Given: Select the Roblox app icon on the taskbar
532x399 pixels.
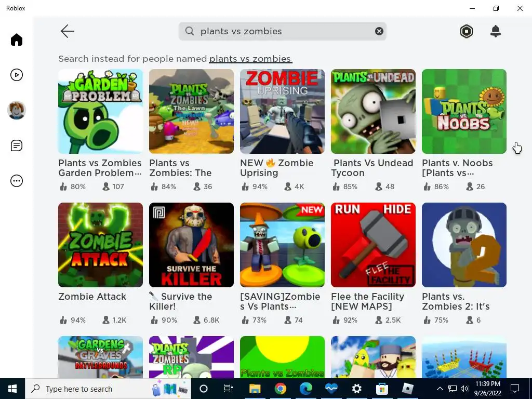Looking at the screenshot, I should (407, 389).
